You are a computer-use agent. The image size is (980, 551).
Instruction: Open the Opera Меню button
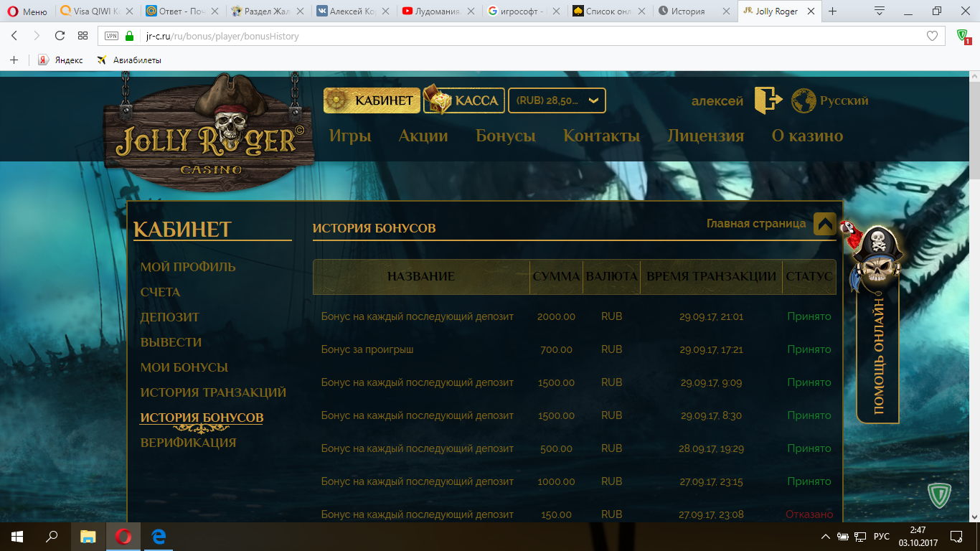27,11
